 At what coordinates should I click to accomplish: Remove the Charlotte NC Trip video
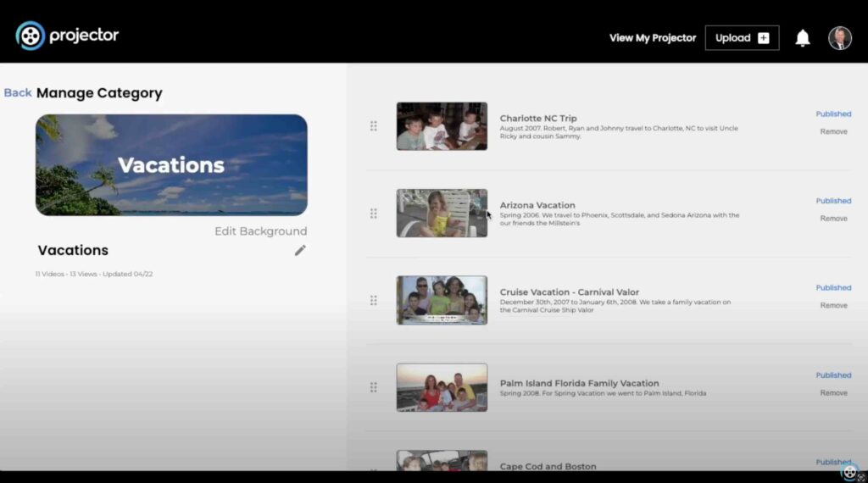(834, 131)
